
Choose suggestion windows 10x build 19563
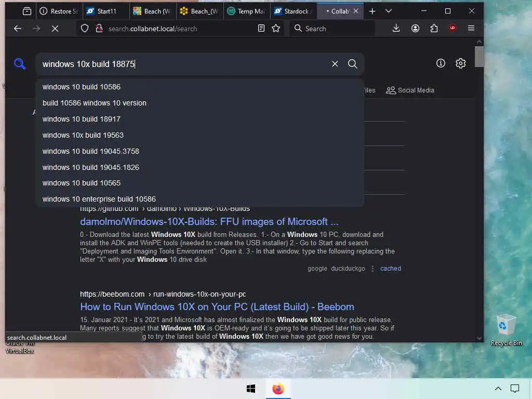[200, 135]
